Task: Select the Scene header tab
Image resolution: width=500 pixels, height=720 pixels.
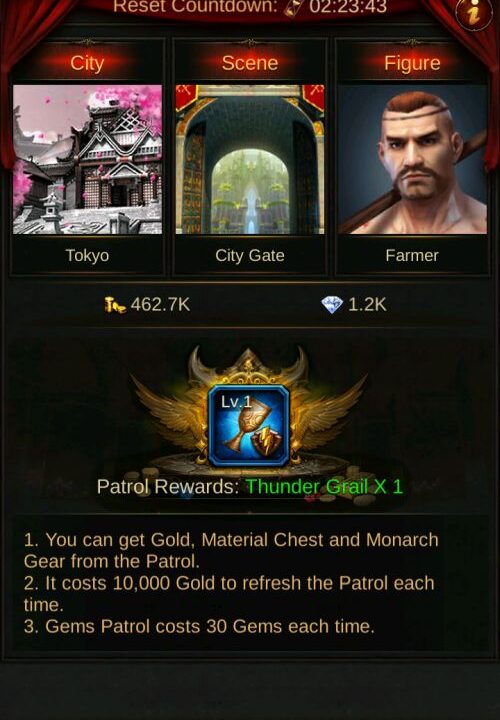Action: (x=250, y=63)
